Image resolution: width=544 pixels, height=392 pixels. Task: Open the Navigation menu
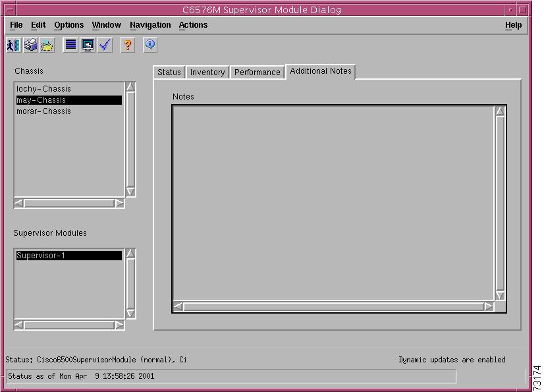click(x=150, y=25)
